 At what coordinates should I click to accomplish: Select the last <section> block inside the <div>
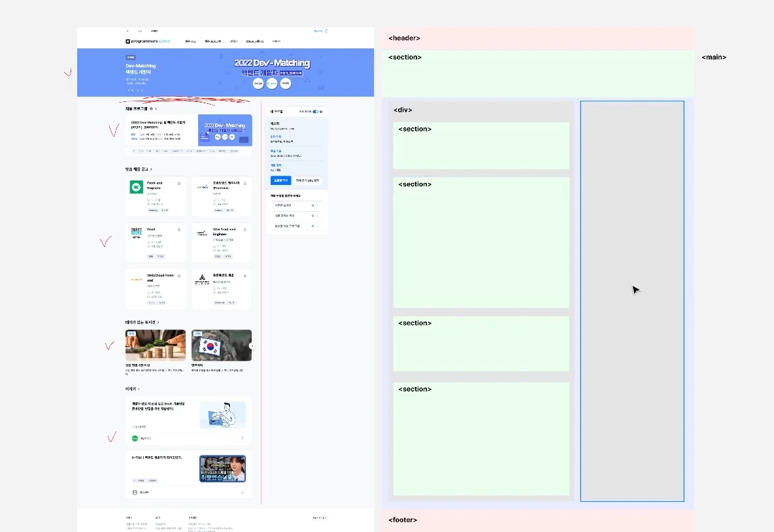coord(481,439)
